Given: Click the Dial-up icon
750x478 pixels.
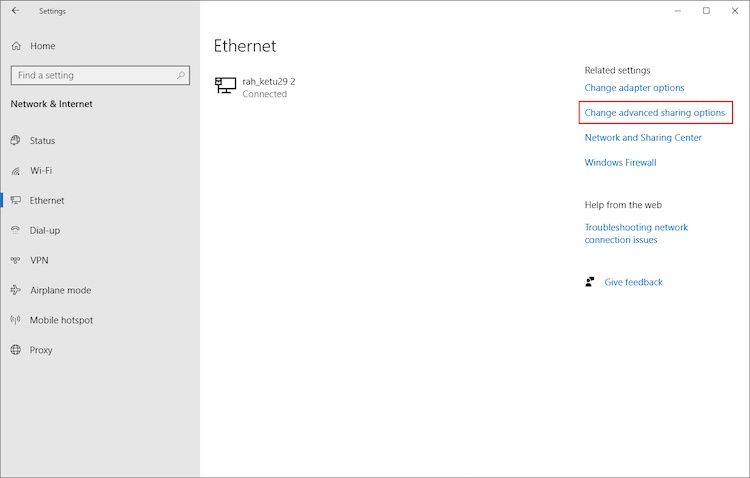Looking at the screenshot, I should [x=16, y=230].
